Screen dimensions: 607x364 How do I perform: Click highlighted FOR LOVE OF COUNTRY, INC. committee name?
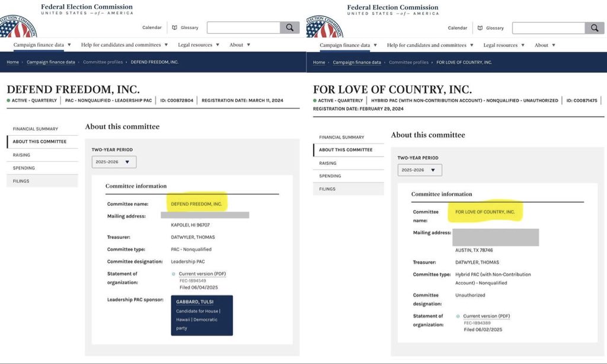485,212
